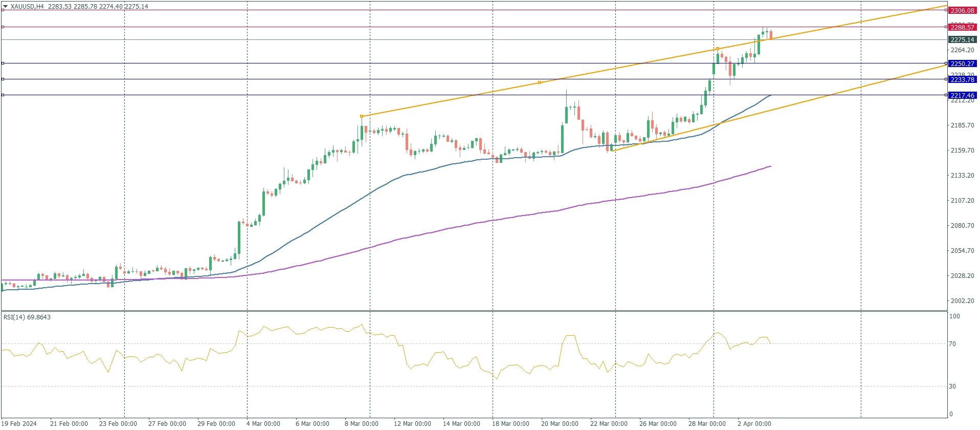Click the 2159.70 price scale value

(962, 150)
